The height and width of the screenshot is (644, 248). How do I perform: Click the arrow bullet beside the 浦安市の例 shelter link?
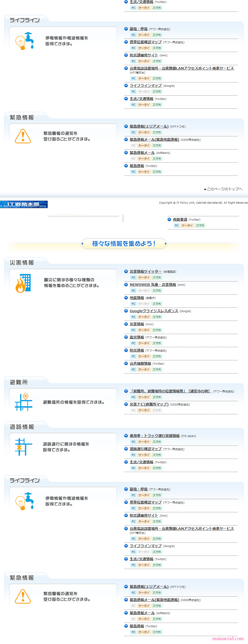(x=126, y=391)
